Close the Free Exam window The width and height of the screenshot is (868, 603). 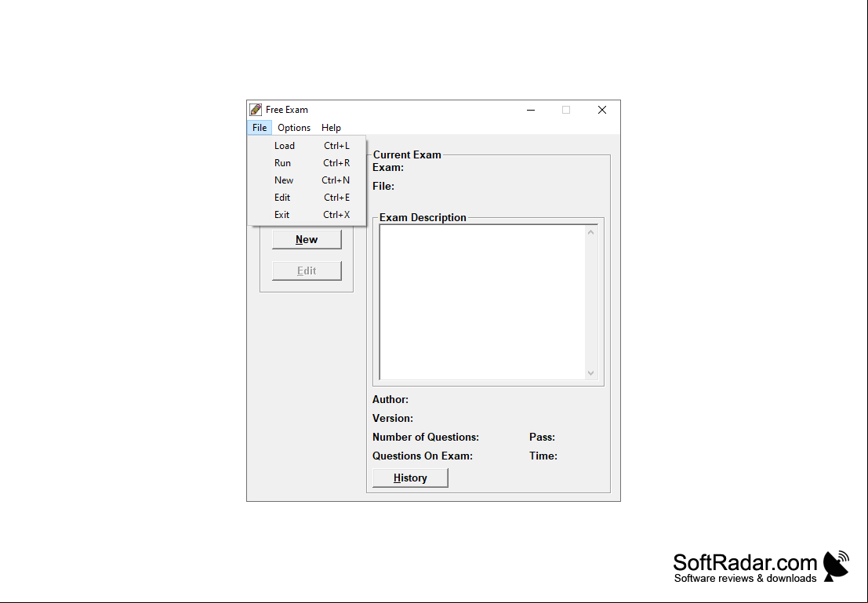[602, 110]
